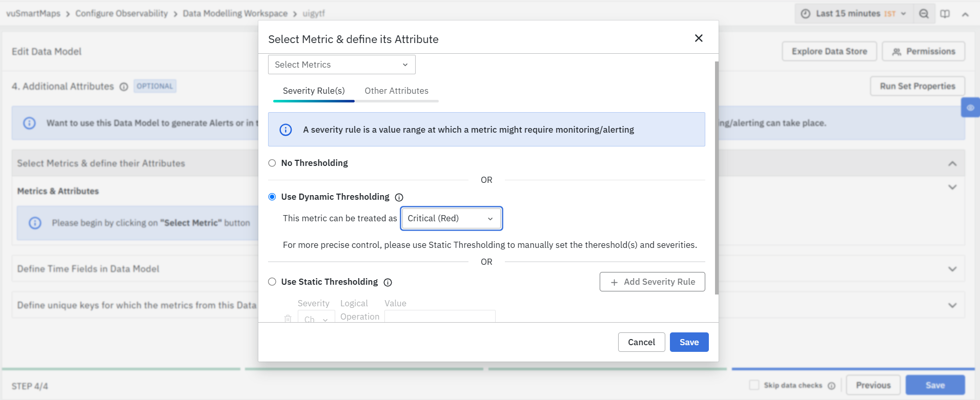This screenshot has width=980, height=400.
Task: Open the documentation book icon in top bar
Action: click(x=945, y=14)
